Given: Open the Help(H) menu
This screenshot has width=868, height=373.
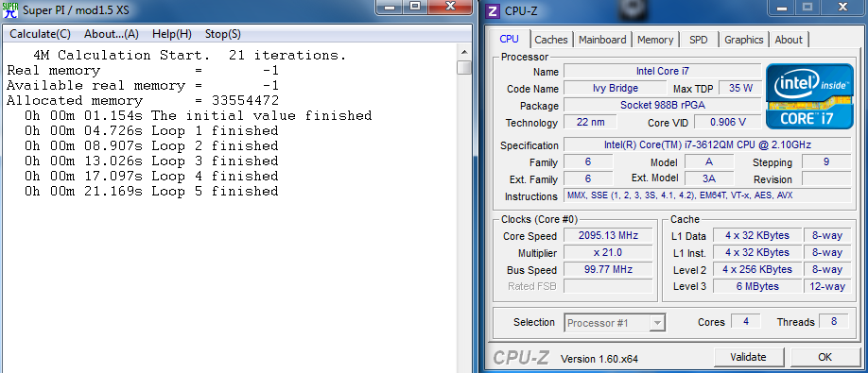Looking at the screenshot, I should tap(171, 34).
